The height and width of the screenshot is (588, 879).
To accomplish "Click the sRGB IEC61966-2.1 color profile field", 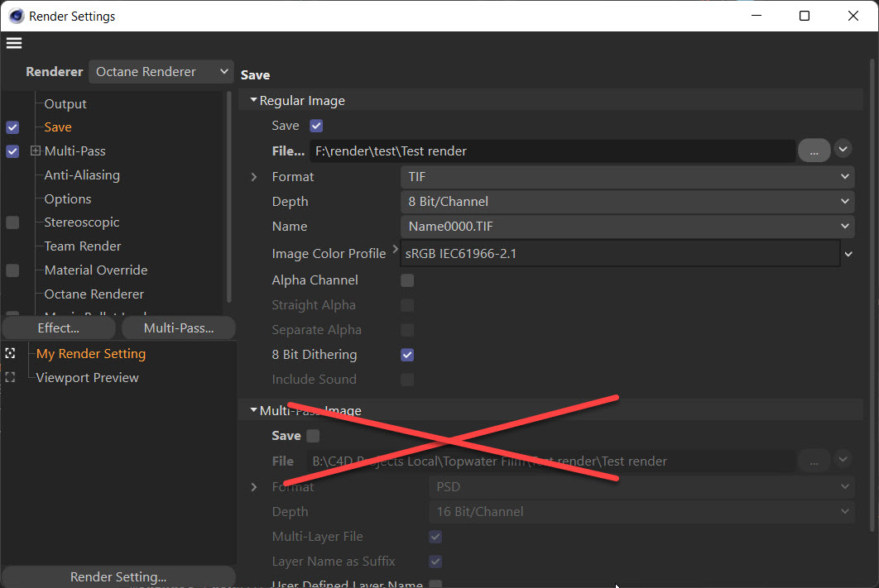I will (620, 254).
